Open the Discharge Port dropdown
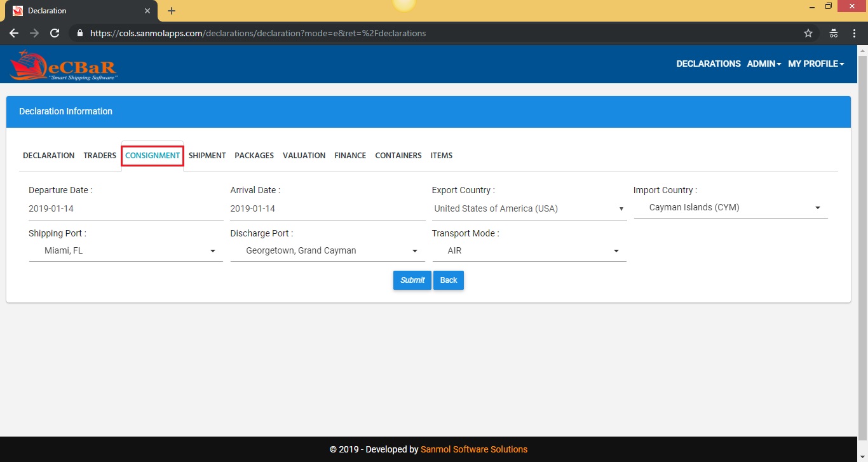Screen dimensions: 868x462 pos(328,251)
